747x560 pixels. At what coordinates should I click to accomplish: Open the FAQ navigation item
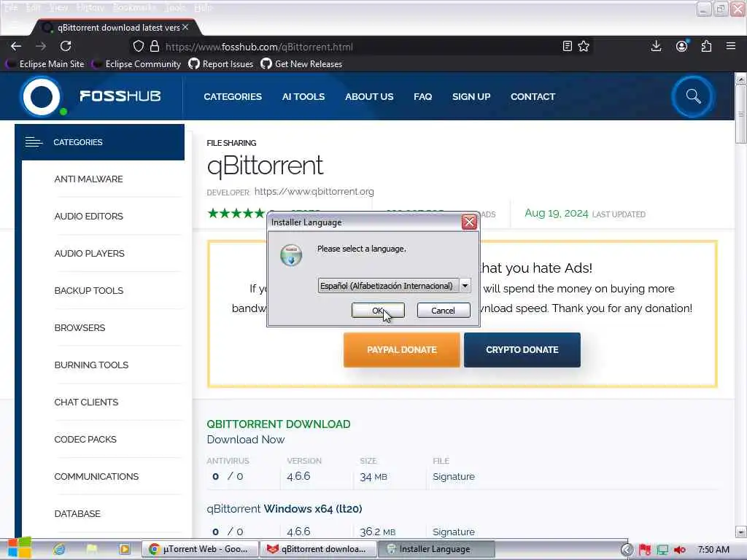pos(422,97)
